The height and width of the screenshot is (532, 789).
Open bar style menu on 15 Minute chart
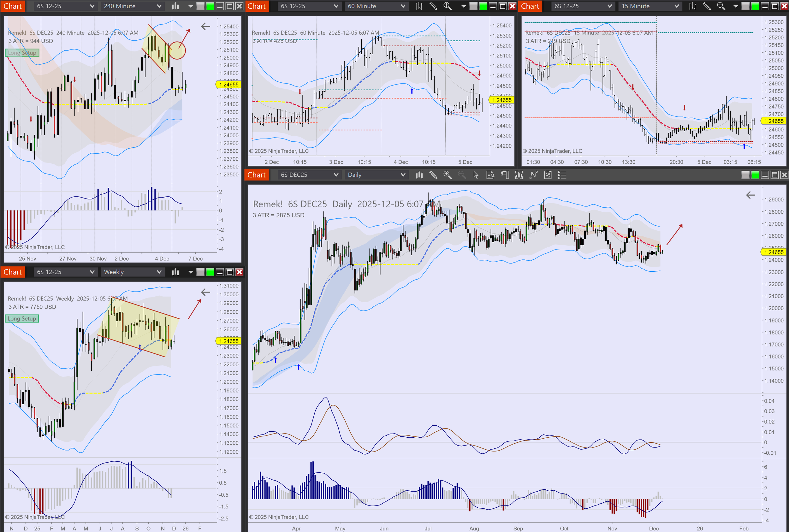pos(692,6)
